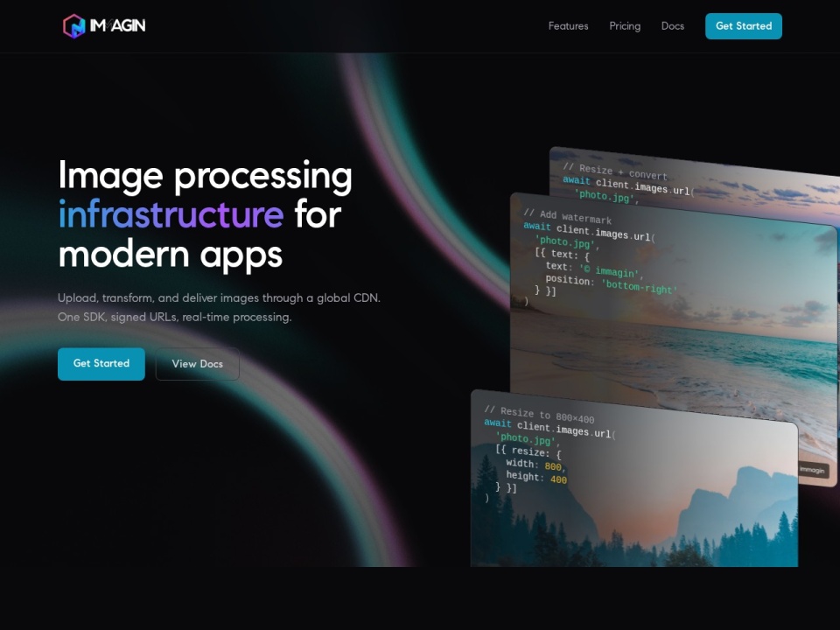Open the Docs nav link
The height and width of the screenshot is (630, 840).
pos(672,25)
